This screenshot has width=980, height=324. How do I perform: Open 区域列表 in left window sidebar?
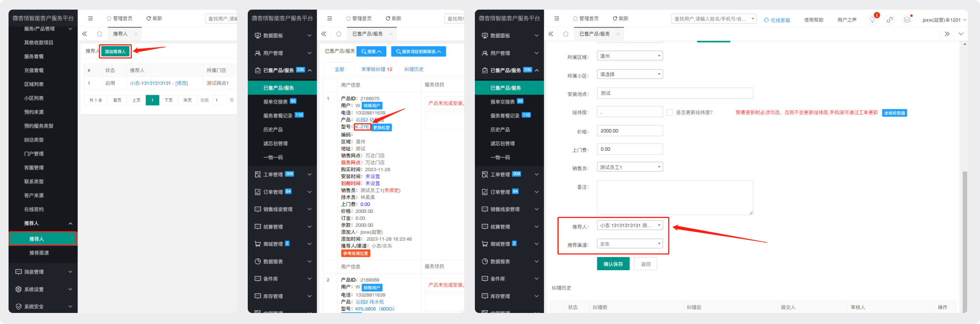pyautogui.click(x=34, y=84)
